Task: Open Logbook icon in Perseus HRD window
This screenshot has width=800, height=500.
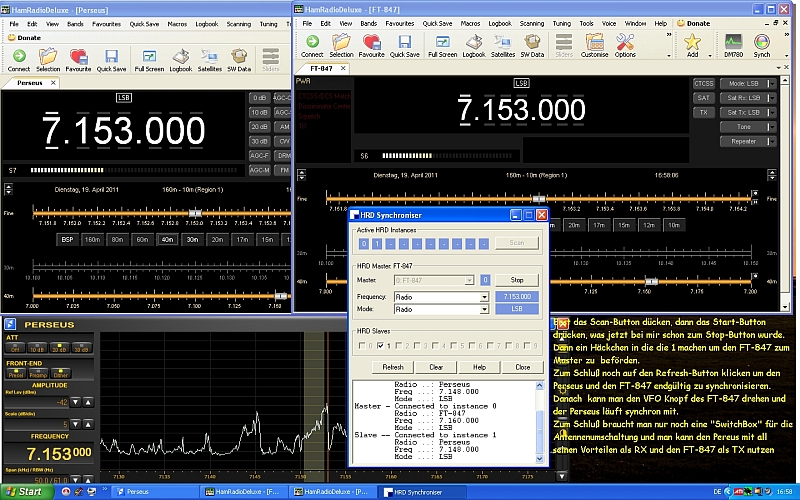Action: 181,56
